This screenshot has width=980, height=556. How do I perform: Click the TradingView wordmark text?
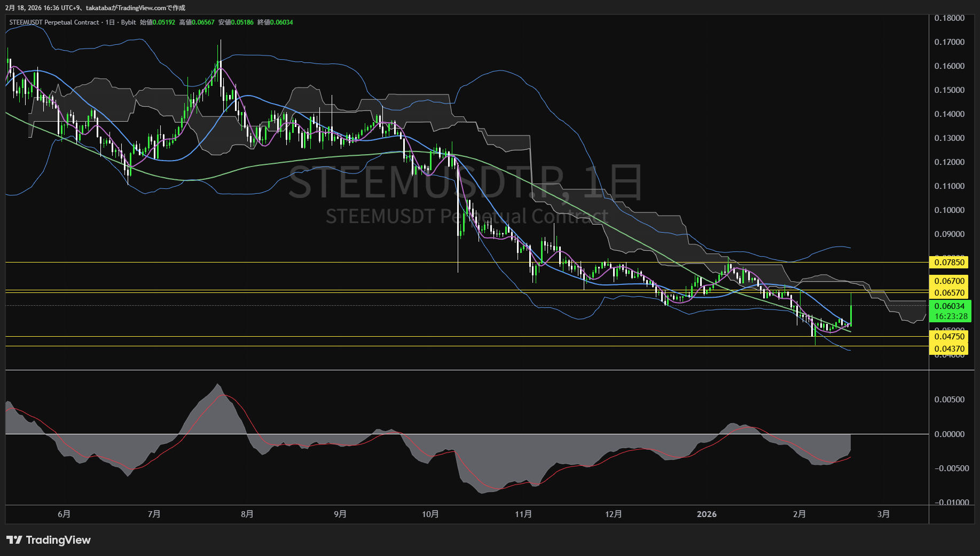tap(58, 540)
